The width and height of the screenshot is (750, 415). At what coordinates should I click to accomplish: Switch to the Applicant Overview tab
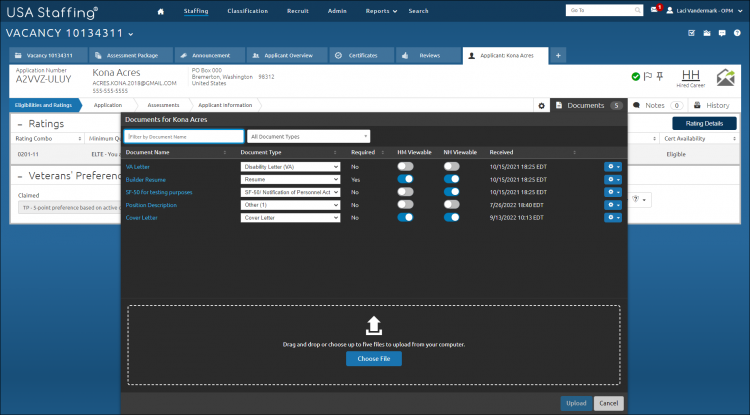(287, 55)
